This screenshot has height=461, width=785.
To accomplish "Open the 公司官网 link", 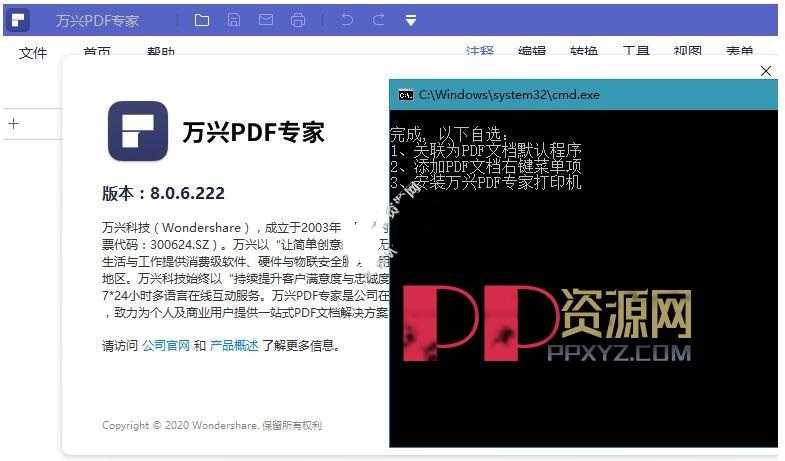I will coord(166,345).
